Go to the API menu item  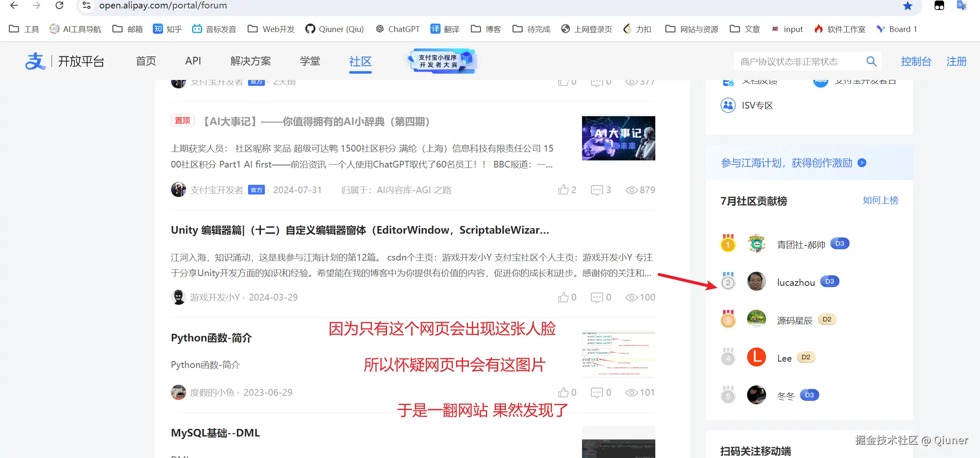pyautogui.click(x=193, y=61)
